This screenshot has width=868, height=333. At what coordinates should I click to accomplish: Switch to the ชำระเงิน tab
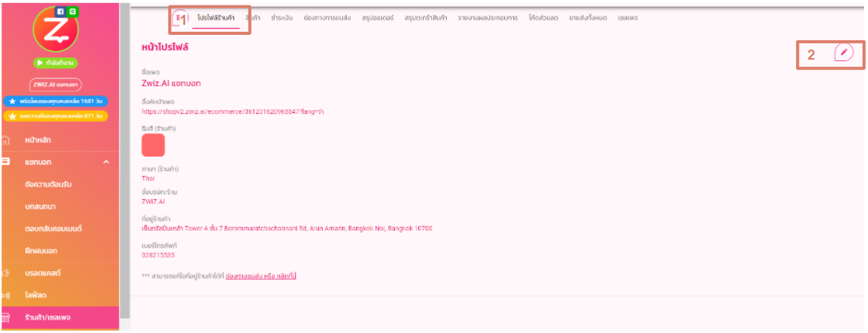(x=282, y=18)
